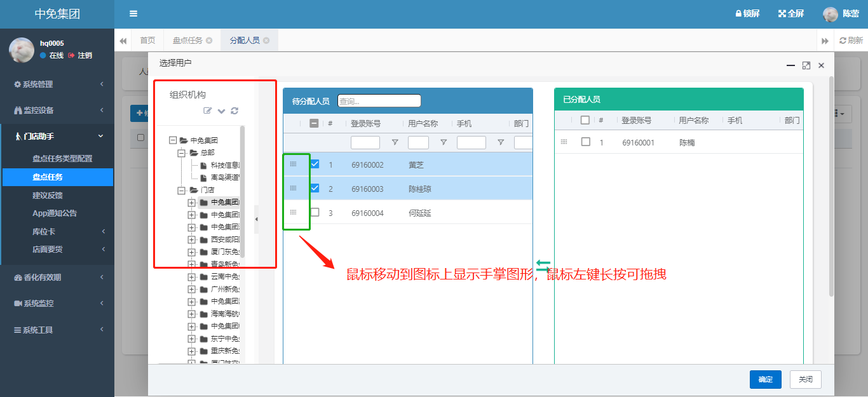Click the 确定 confirm button
The width and height of the screenshot is (868, 397).
coord(765,379)
